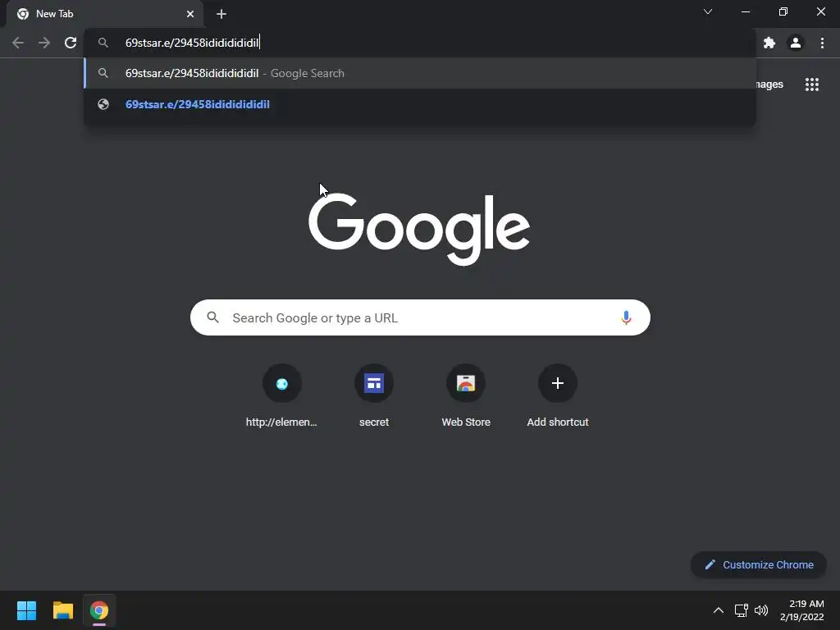Open the Google apps grid

[x=812, y=84]
